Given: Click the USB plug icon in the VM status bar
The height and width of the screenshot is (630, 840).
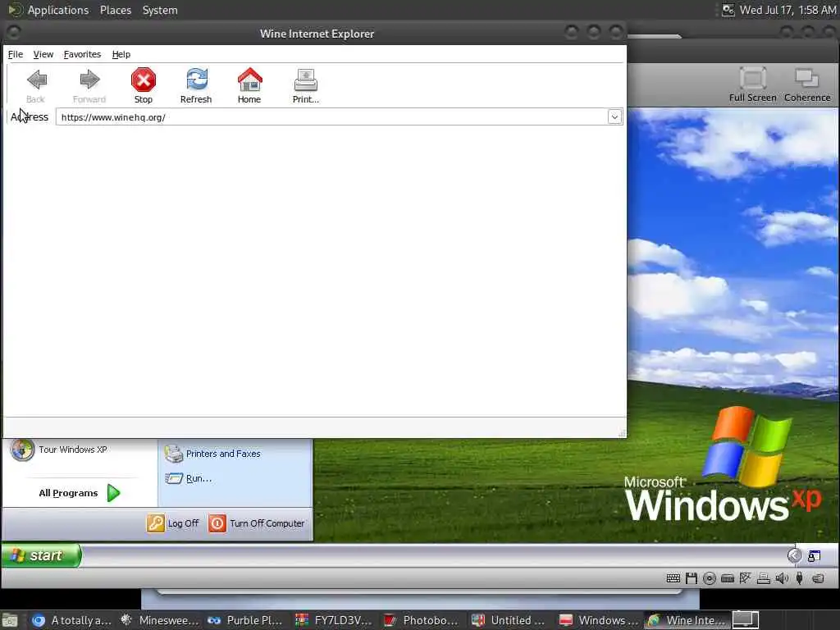Looking at the screenshot, I should (x=799, y=578).
